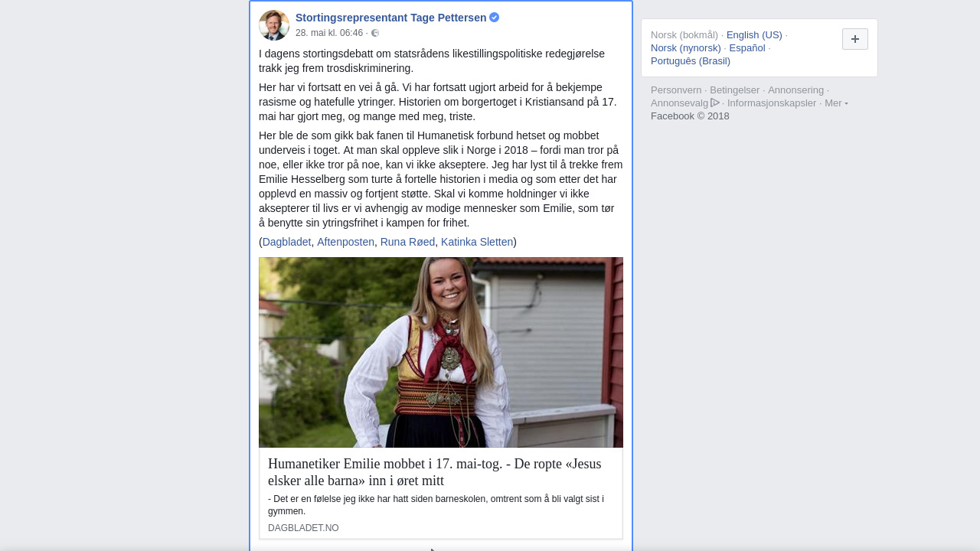Open the Katinka Sletten tagged profile
980x551 pixels.
[x=477, y=242]
